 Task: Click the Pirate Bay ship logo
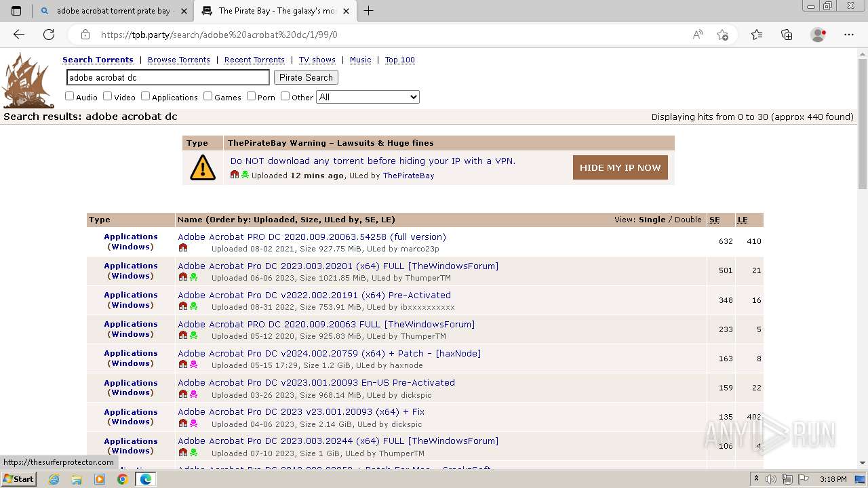pyautogui.click(x=28, y=81)
